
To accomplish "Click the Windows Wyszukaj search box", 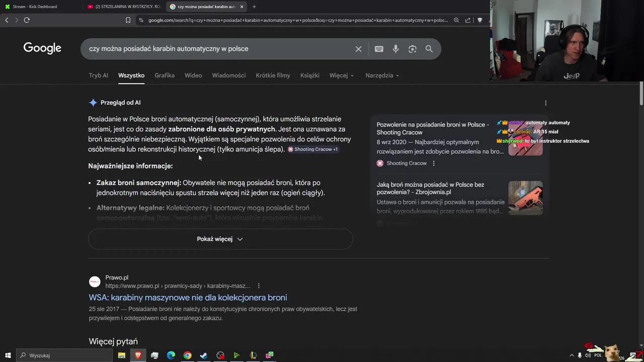I will [64, 355].
